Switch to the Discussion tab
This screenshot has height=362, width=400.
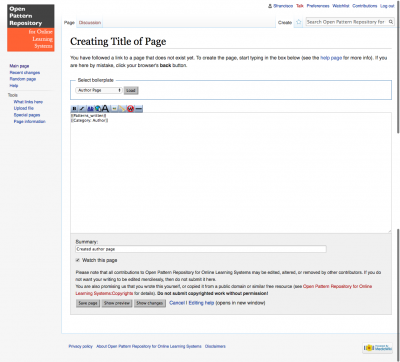(90, 23)
